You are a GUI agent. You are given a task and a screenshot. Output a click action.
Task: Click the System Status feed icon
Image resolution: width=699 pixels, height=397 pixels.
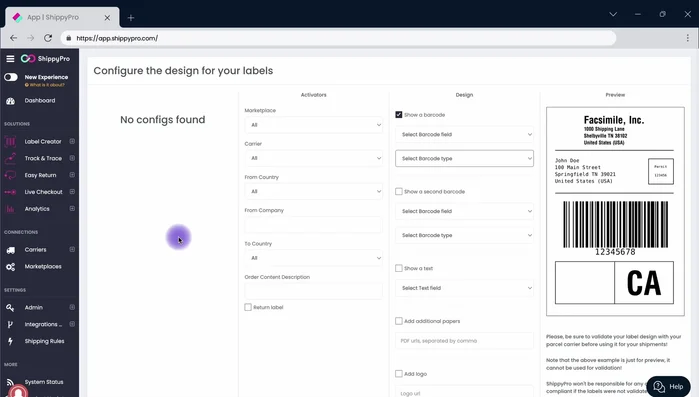click(10, 382)
